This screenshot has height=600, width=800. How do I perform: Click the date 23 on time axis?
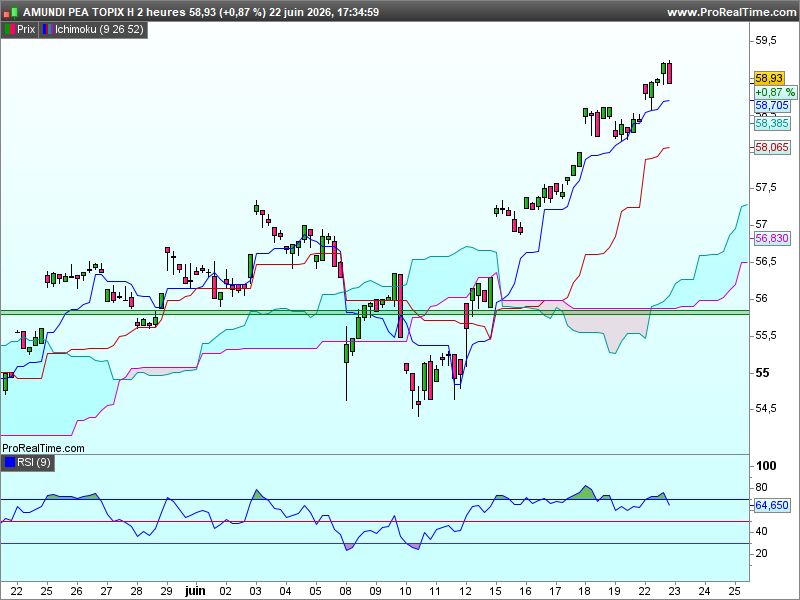[674, 591]
